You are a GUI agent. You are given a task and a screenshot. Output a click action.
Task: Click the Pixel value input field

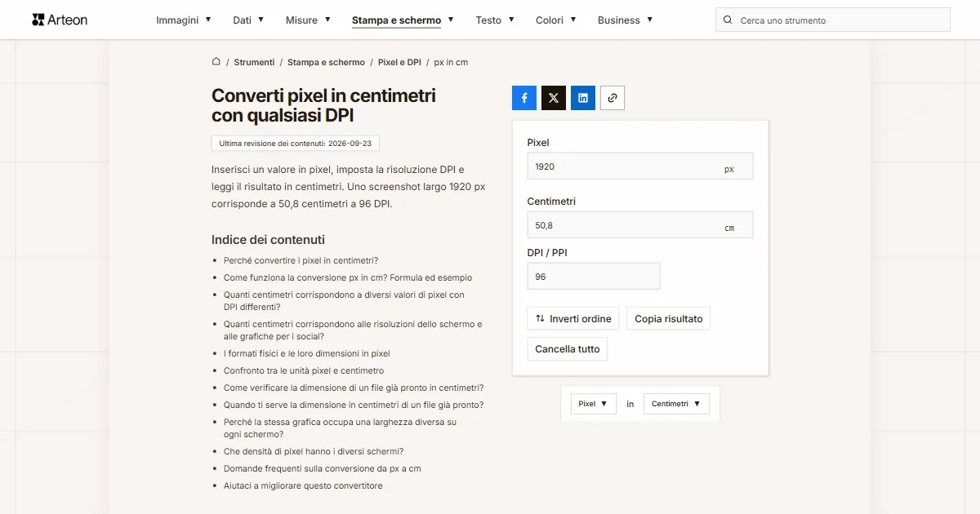click(x=640, y=166)
